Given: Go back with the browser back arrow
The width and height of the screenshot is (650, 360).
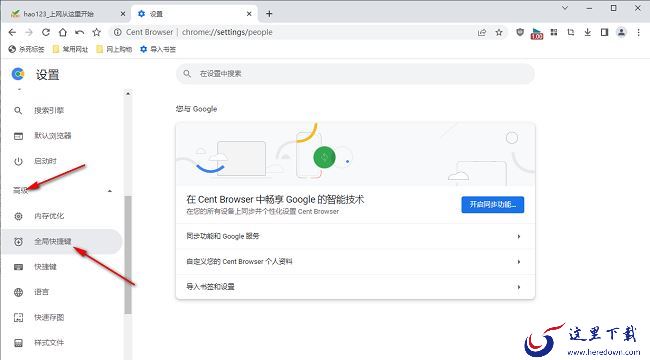Looking at the screenshot, I should 12,32.
